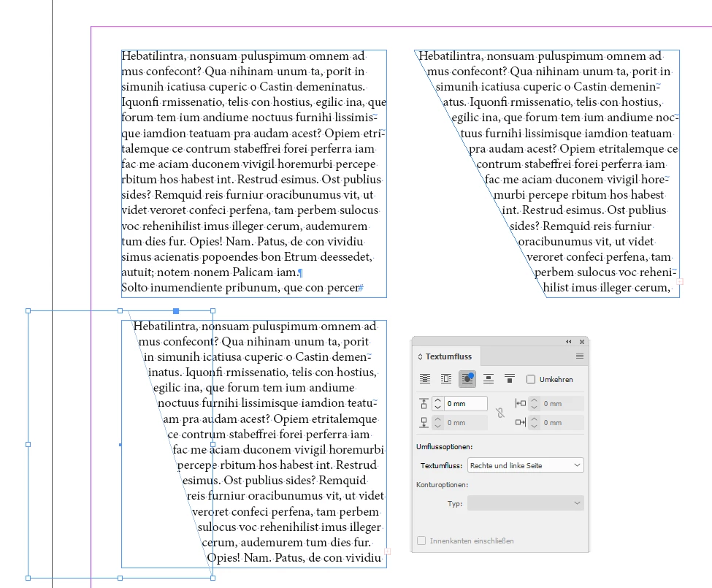Image resolution: width=712 pixels, height=588 pixels.
Task: Increase the top offset with up arrow
Action: pyautogui.click(x=437, y=400)
